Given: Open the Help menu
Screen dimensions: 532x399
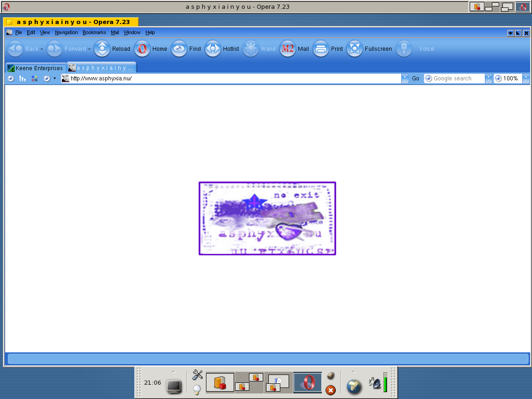Looking at the screenshot, I should pos(150,33).
